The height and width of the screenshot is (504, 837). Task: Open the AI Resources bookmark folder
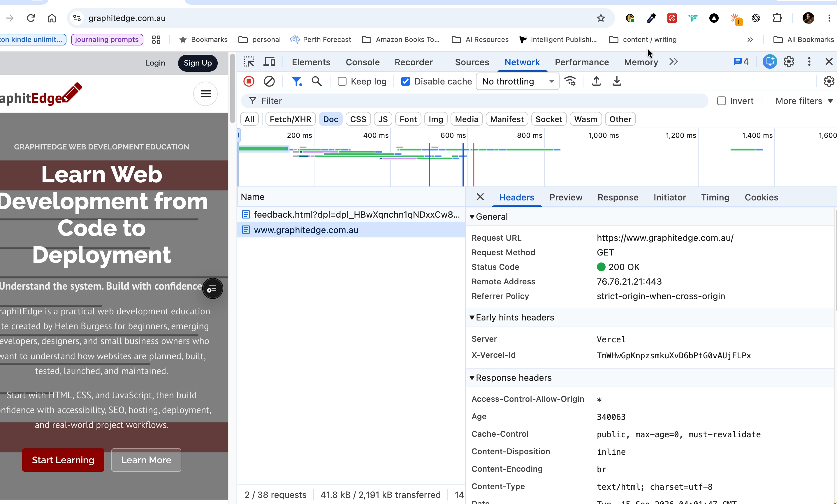480,40
